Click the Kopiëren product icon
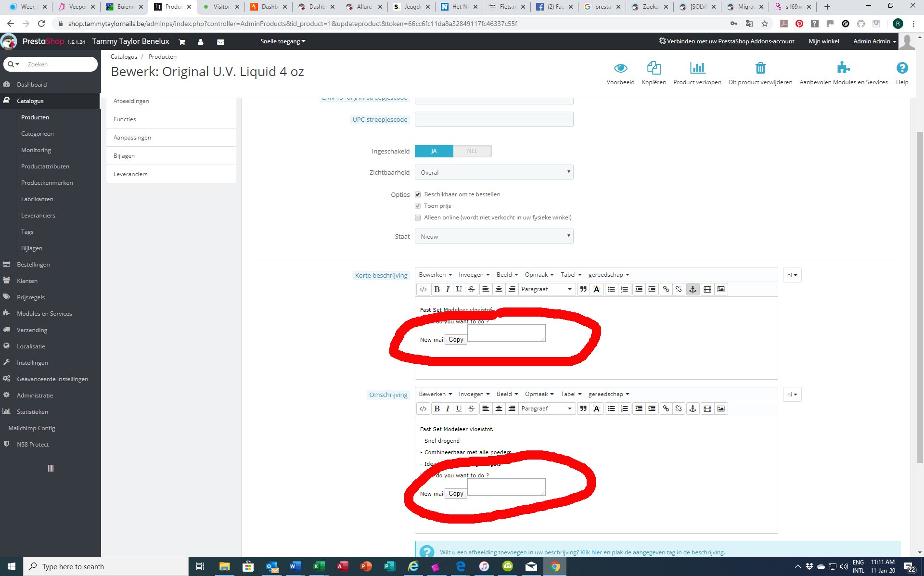Viewport: 924px width, 576px height. (x=654, y=68)
